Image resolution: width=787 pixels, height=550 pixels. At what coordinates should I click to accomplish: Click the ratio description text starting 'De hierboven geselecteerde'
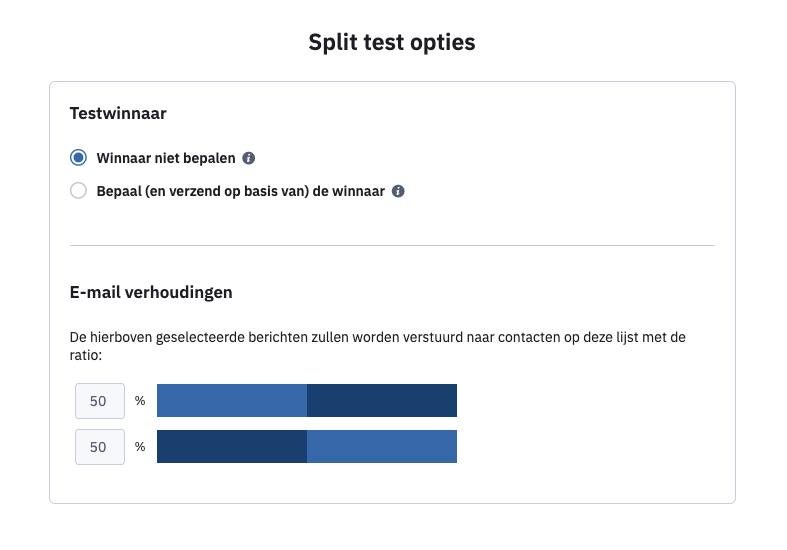pyautogui.click(x=377, y=337)
